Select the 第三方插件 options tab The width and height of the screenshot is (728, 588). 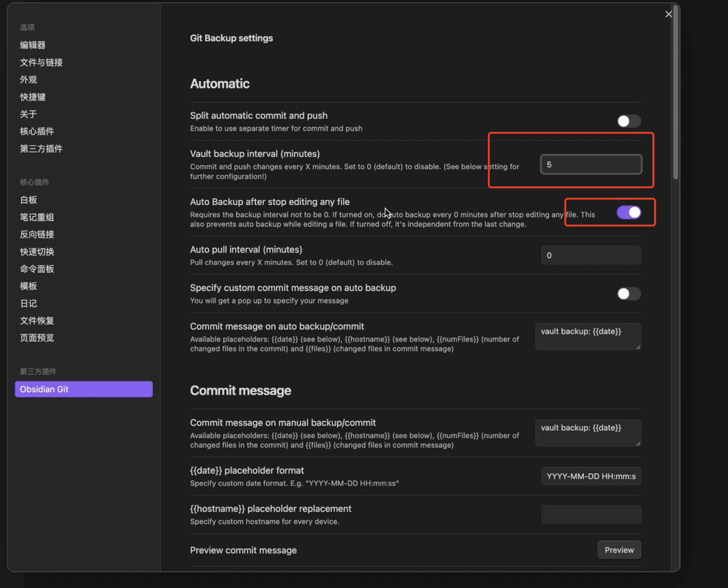[41, 149]
